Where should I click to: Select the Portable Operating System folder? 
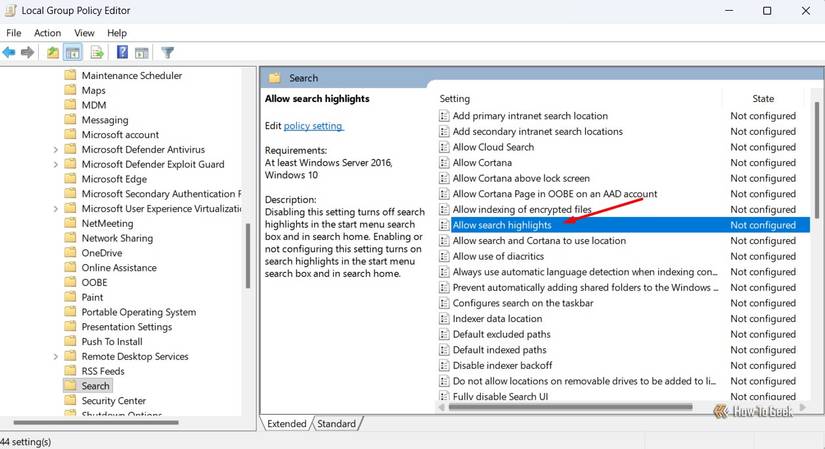click(138, 312)
